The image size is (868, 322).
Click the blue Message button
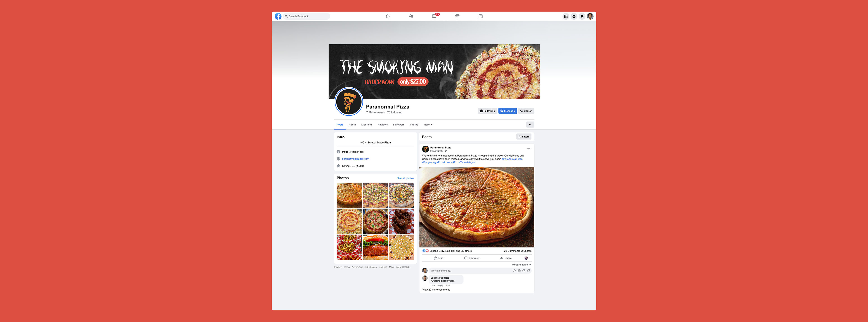coord(507,111)
